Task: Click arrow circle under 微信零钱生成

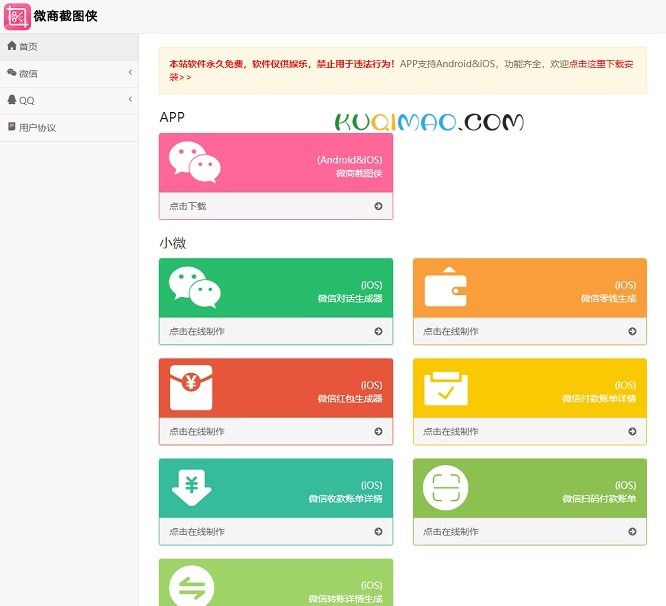Action: pos(632,331)
